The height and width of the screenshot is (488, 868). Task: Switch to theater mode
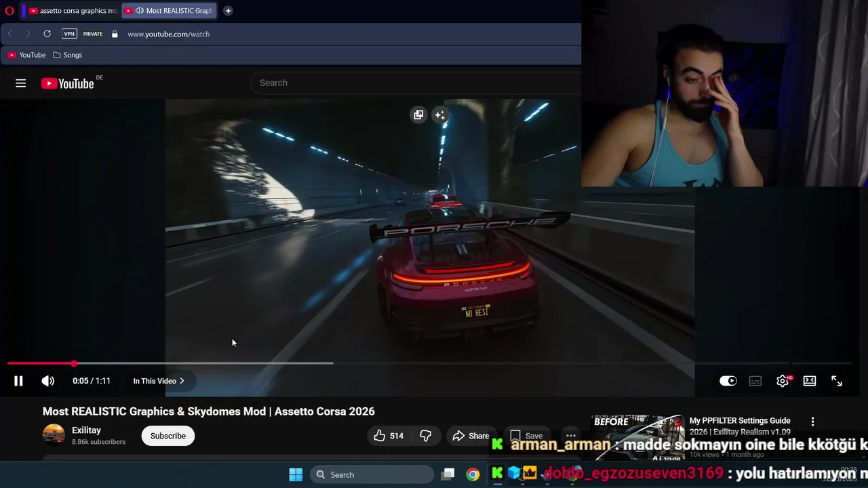810,381
